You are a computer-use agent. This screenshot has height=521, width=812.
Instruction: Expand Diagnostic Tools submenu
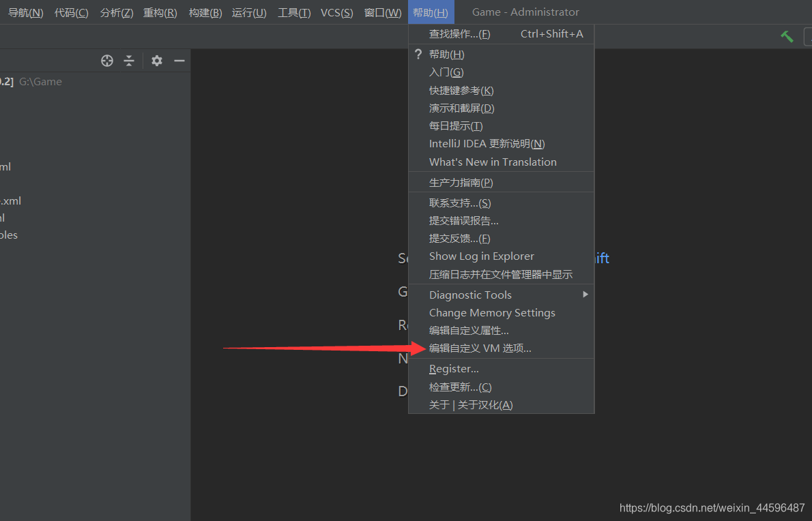[x=502, y=295]
